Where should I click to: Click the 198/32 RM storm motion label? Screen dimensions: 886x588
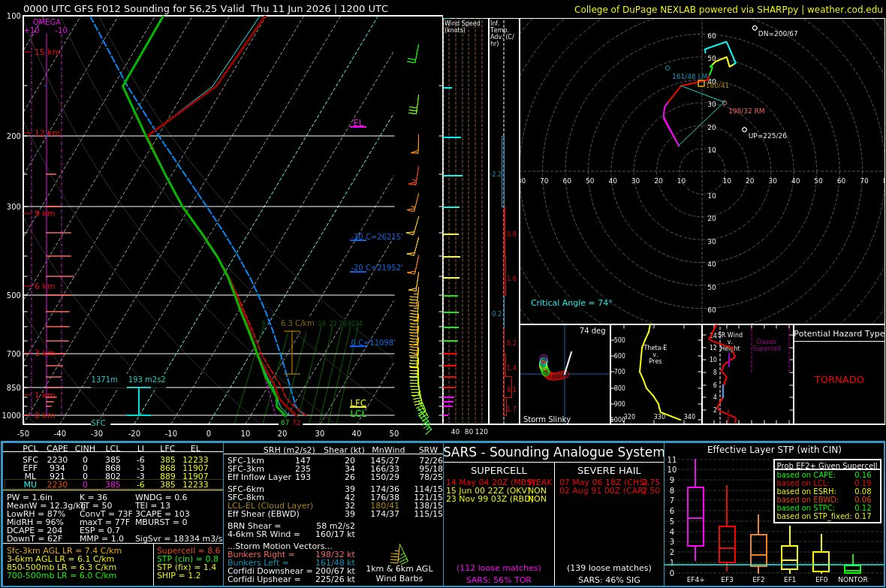[x=746, y=111]
